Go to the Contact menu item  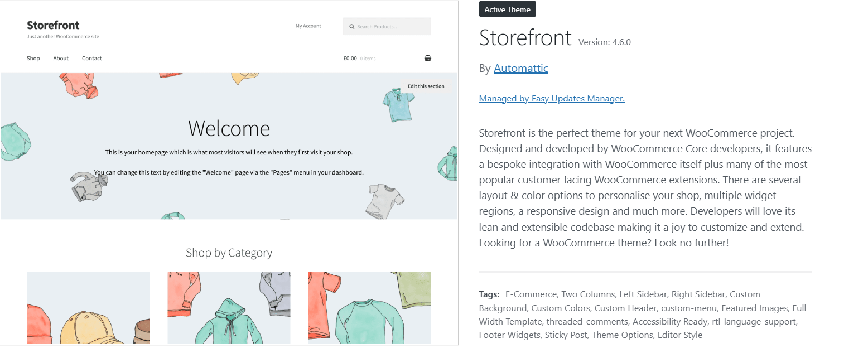(92, 59)
